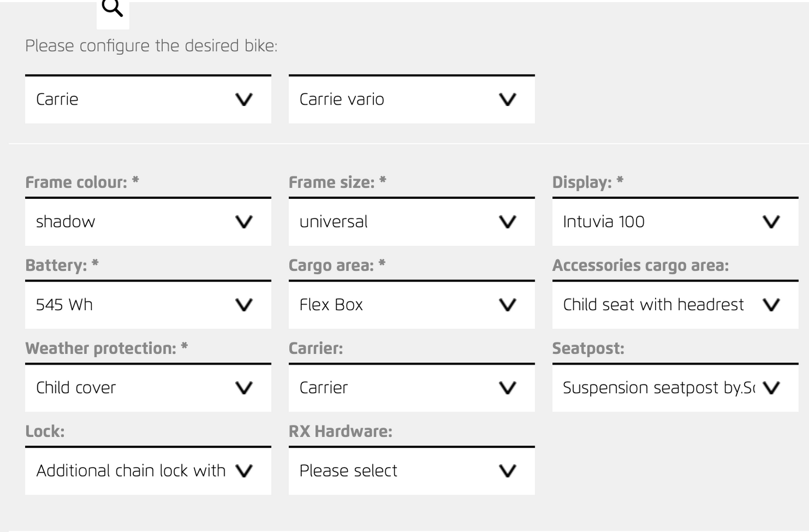Open Accessories cargo area child seat dropdown
This screenshot has height=532, width=809.
[675, 305]
